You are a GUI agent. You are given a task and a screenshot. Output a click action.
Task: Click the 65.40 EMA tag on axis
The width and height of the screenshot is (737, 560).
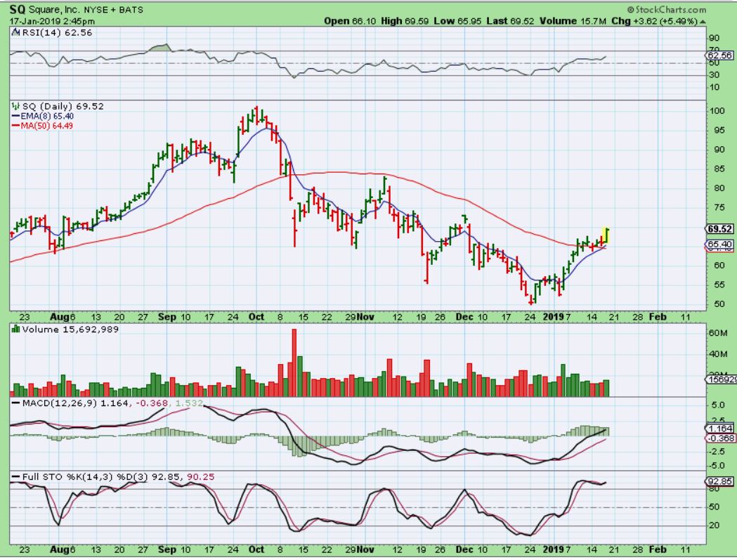pyautogui.click(x=719, y=245)
